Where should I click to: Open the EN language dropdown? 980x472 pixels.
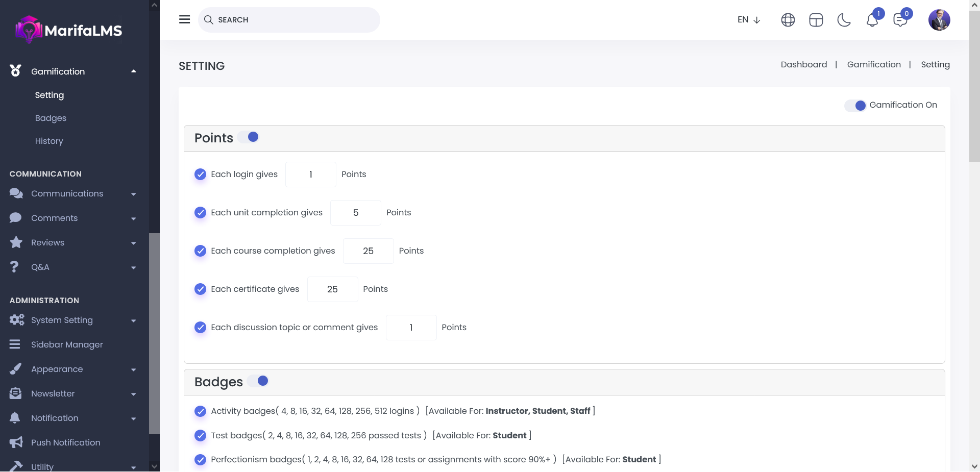pos(749,20)
